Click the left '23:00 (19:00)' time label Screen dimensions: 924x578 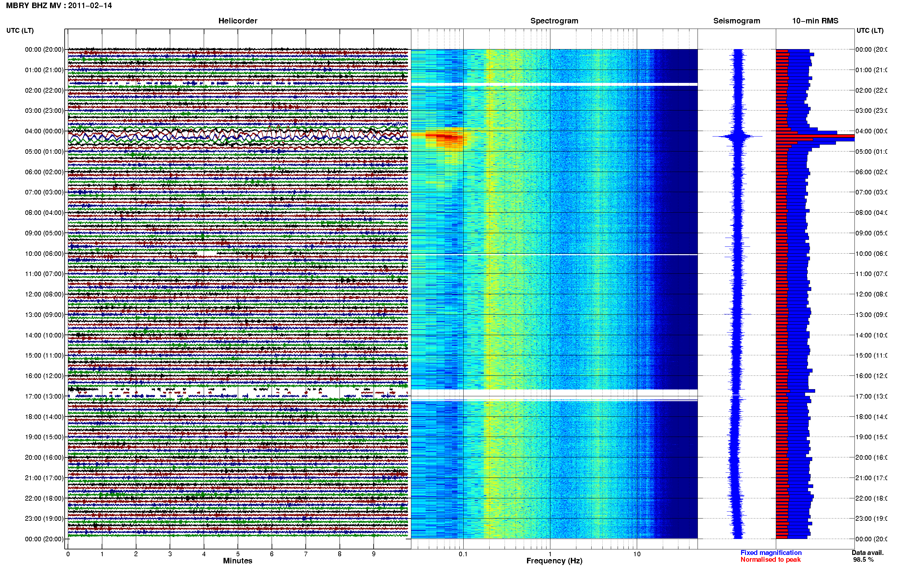[44, 519]
